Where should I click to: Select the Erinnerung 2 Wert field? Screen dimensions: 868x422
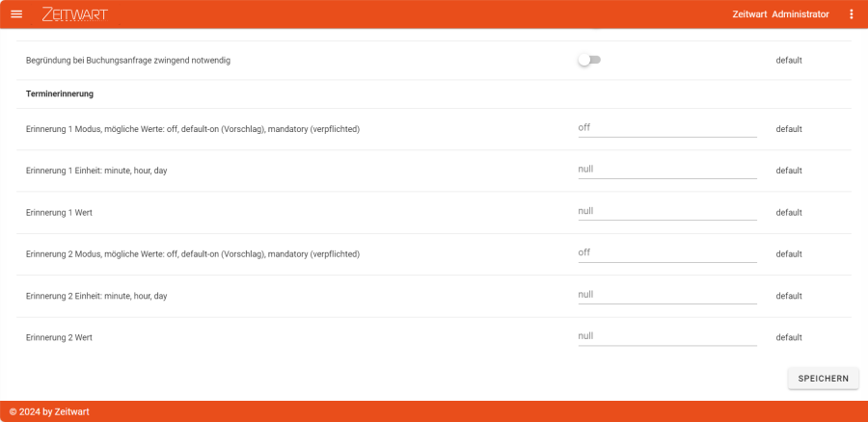coord(666,336)
